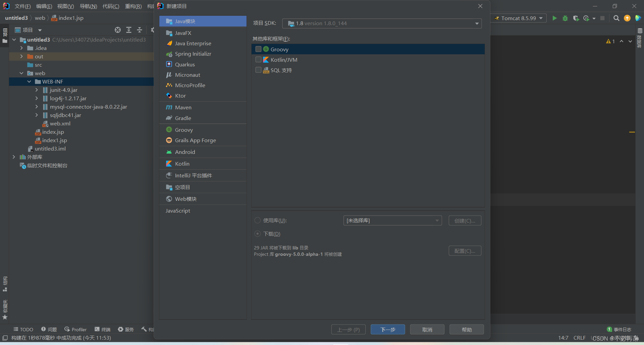Select Java模块 in project type list
Screen dimensions: 644x345
point(203,21)
